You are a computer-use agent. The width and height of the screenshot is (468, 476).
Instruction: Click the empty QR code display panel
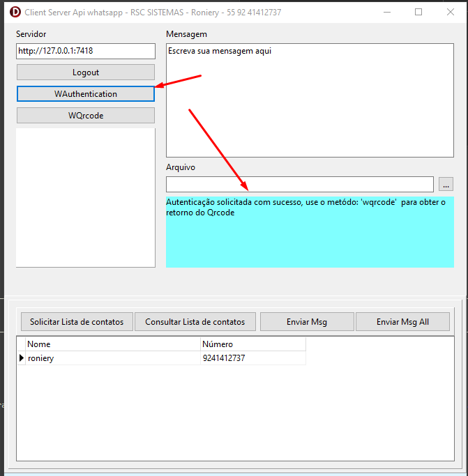click(85, 197)
